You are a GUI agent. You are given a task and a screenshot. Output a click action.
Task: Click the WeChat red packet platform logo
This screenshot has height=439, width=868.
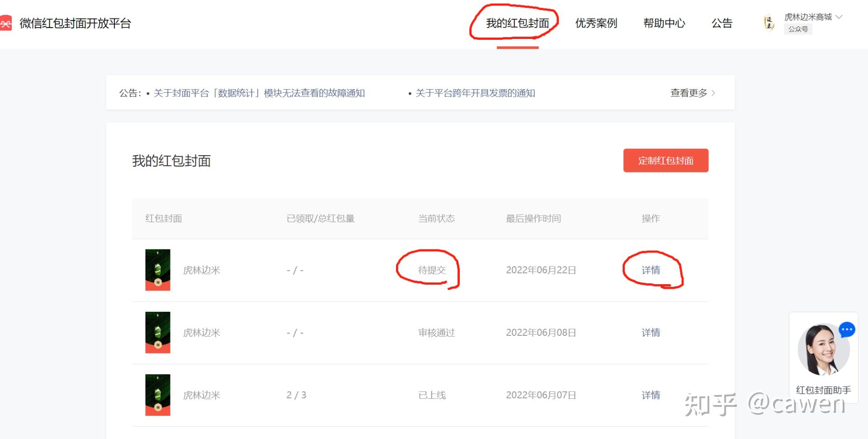5,23
